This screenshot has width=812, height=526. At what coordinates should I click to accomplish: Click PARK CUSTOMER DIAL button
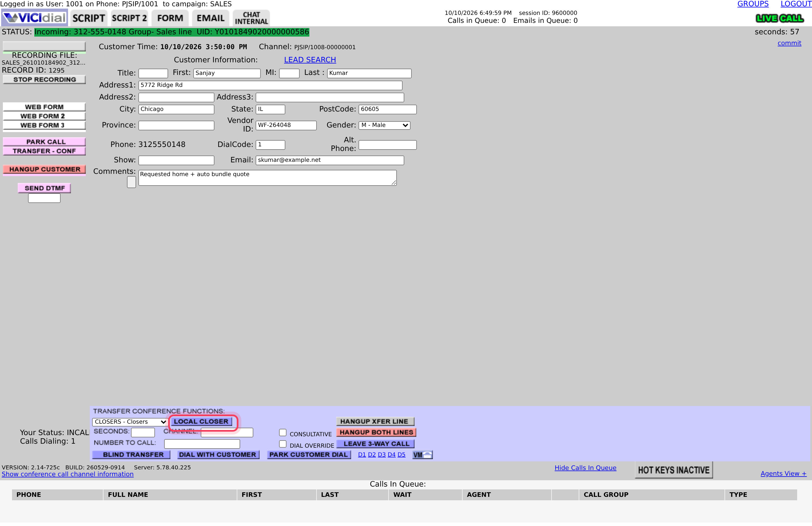(x=309, y=455)
